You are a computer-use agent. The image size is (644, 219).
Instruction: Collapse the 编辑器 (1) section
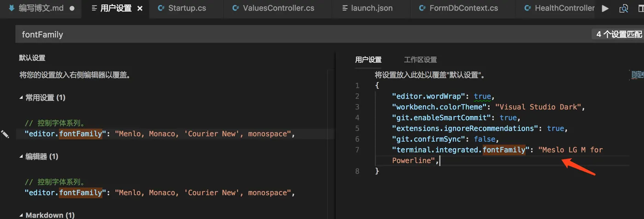pyautogui.click(x=21, y=156)
